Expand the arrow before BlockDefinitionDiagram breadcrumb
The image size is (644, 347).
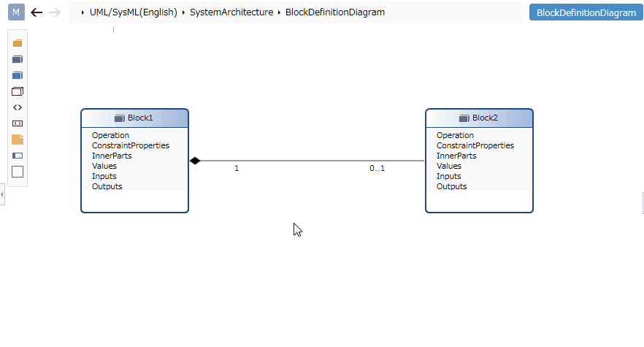pos(279,12)
